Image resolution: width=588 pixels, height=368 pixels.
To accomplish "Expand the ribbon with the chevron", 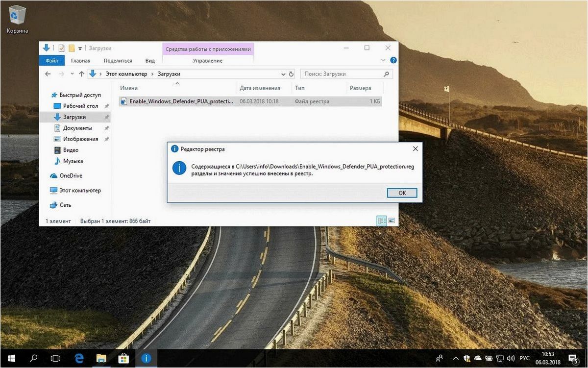I will click(x=384, y=60).
